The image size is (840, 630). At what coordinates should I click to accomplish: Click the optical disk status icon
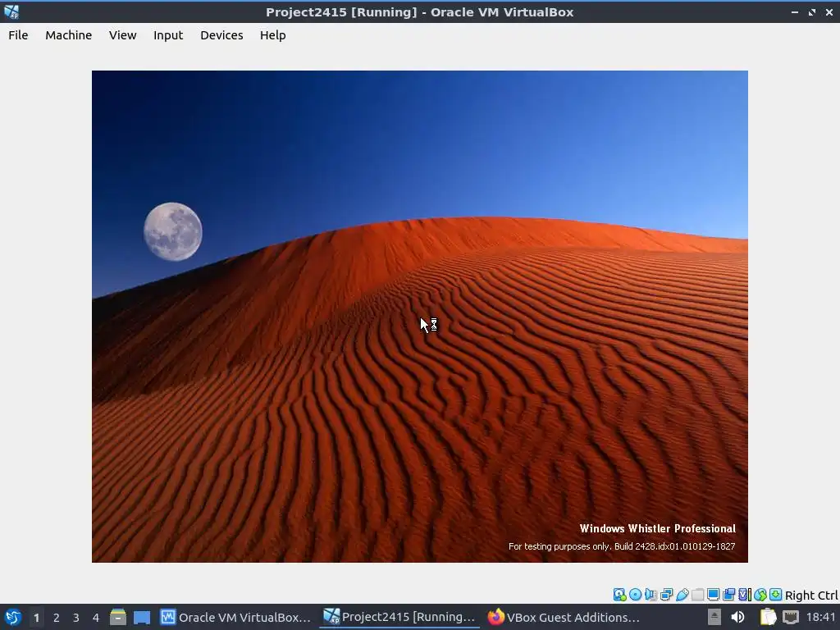(x=636, y=595)
